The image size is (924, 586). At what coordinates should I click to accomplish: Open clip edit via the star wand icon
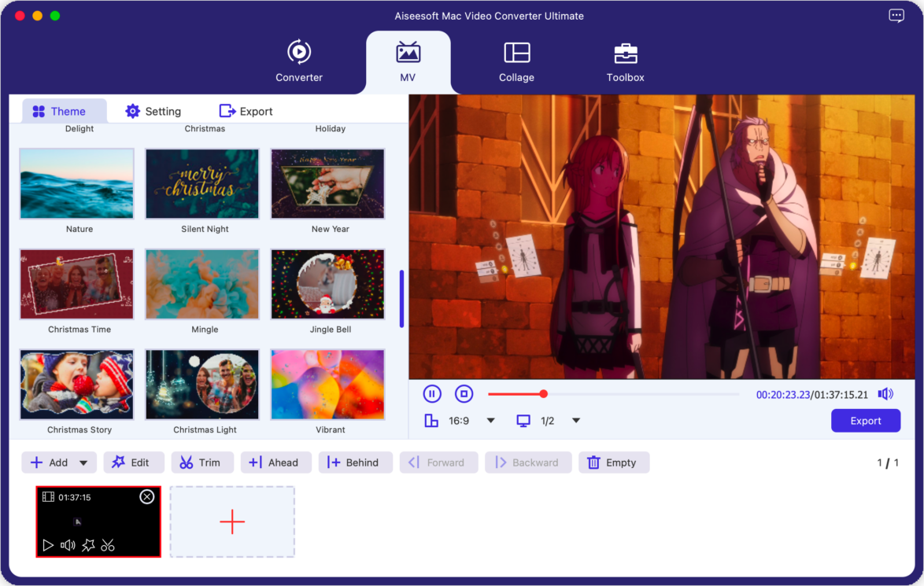point(88,545)
